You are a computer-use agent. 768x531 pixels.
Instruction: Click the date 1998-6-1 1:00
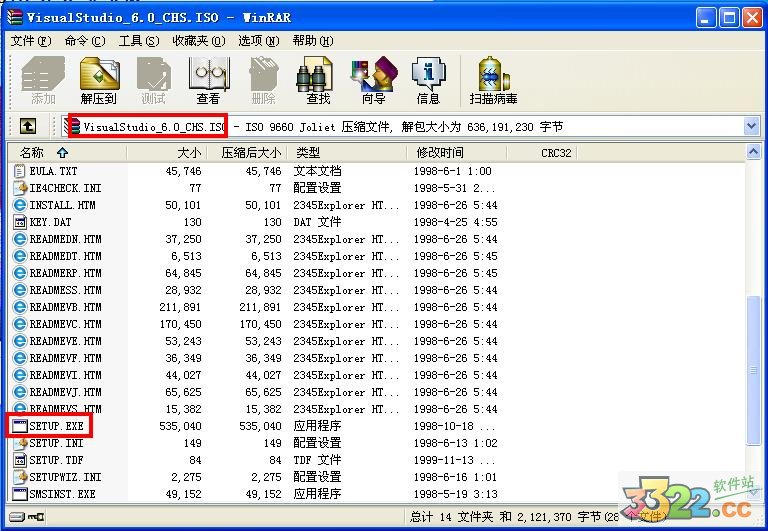click(453, 171)
